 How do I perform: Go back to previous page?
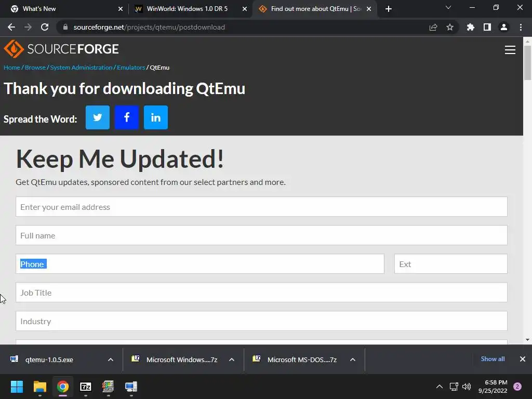[11, 27]
